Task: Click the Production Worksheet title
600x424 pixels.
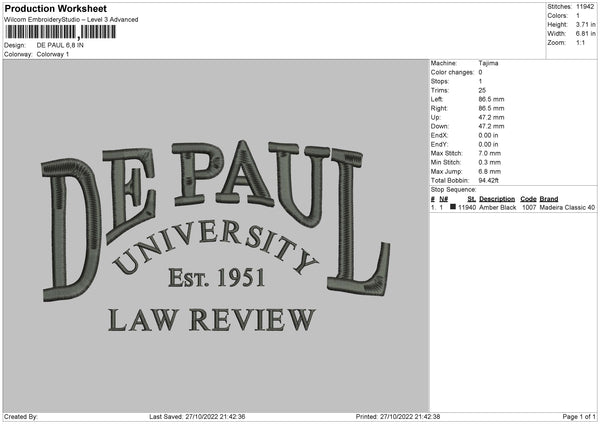Action: tap(55, 8)
